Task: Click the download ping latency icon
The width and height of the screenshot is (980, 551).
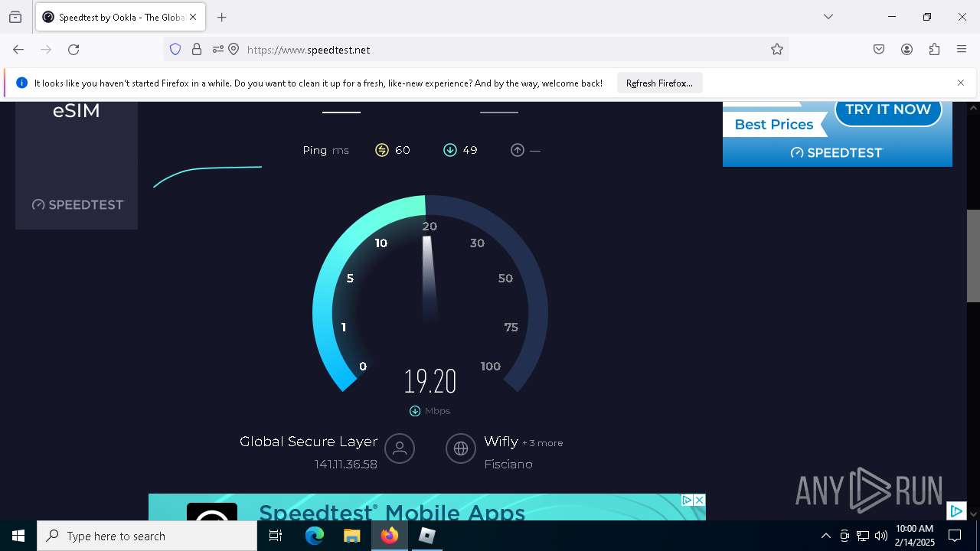Action: click(450, 150)
